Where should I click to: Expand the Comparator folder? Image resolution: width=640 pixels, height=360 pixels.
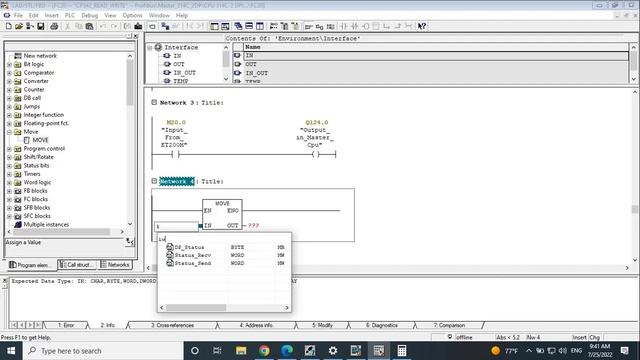pos(9,73)
